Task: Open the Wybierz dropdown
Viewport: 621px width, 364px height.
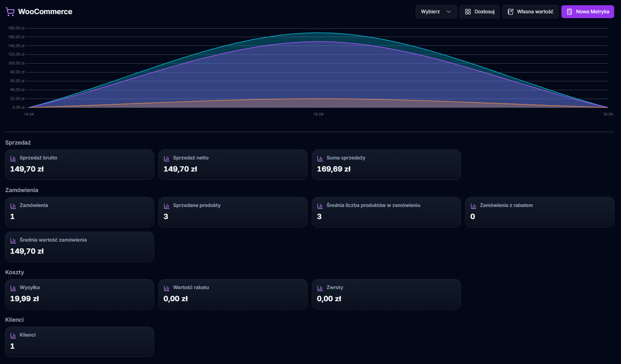Action: point(436,12)
